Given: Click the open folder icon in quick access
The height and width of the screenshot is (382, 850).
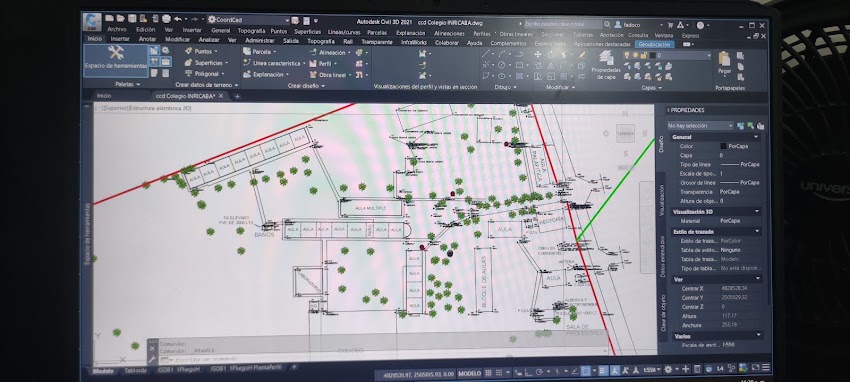Looking at the screenshot, I should [120, 19].
